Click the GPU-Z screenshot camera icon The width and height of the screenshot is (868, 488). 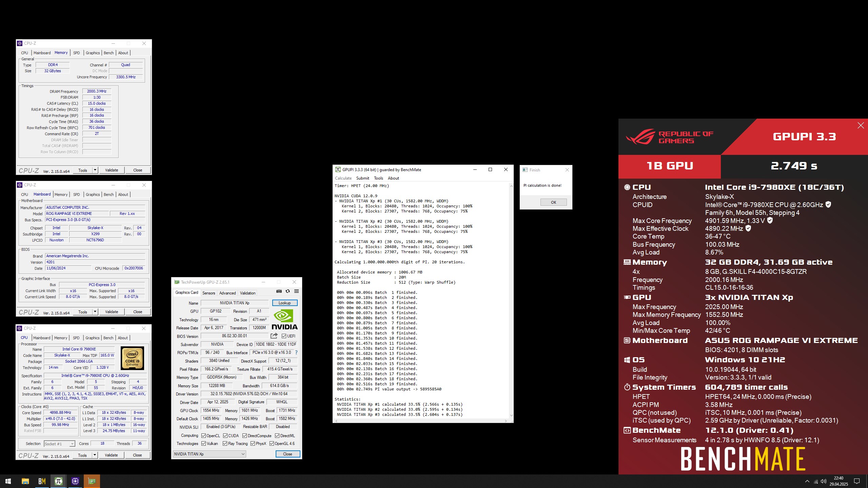[279, 291]
